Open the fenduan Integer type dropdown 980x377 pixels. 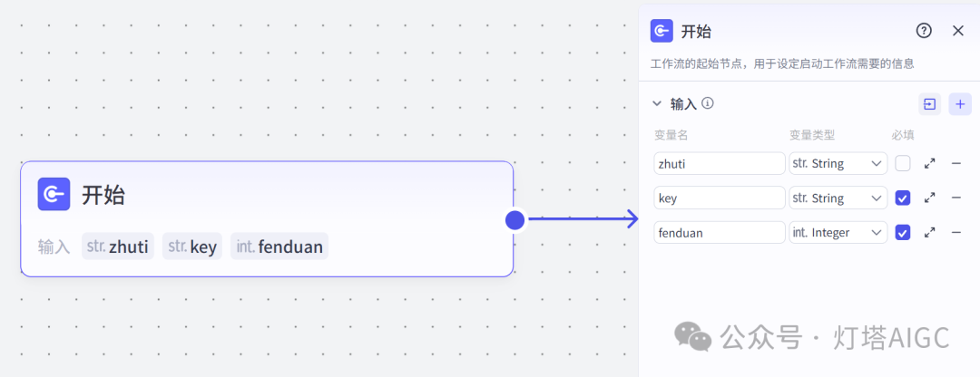[838, 233]
